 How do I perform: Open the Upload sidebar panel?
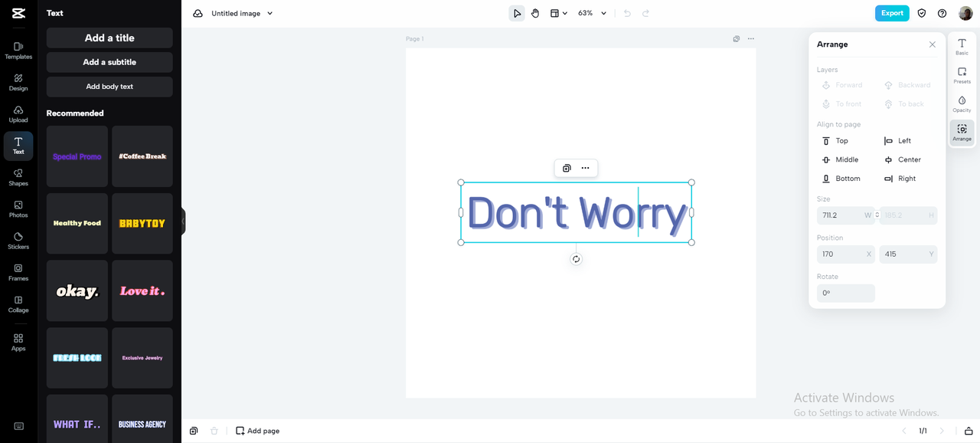18,114
